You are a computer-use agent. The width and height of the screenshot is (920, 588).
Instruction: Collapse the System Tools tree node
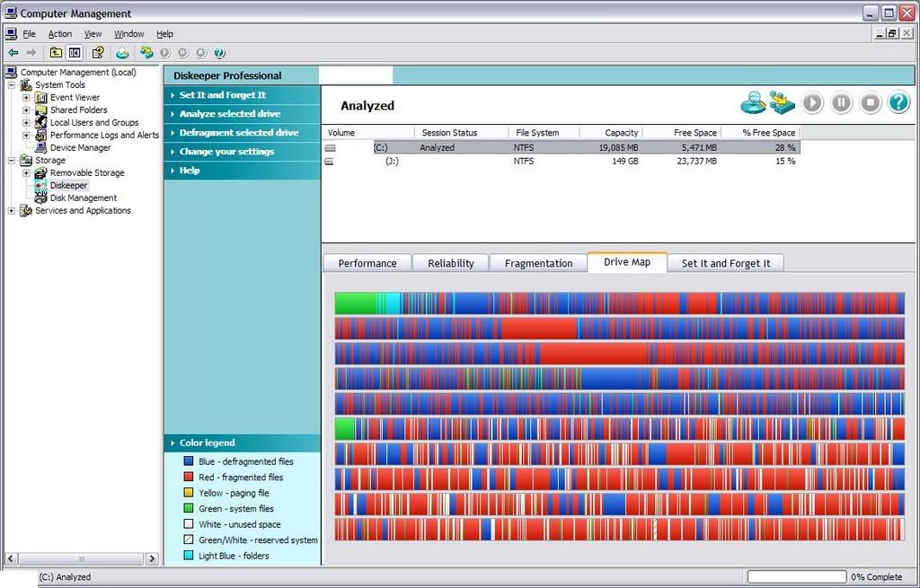11,85
